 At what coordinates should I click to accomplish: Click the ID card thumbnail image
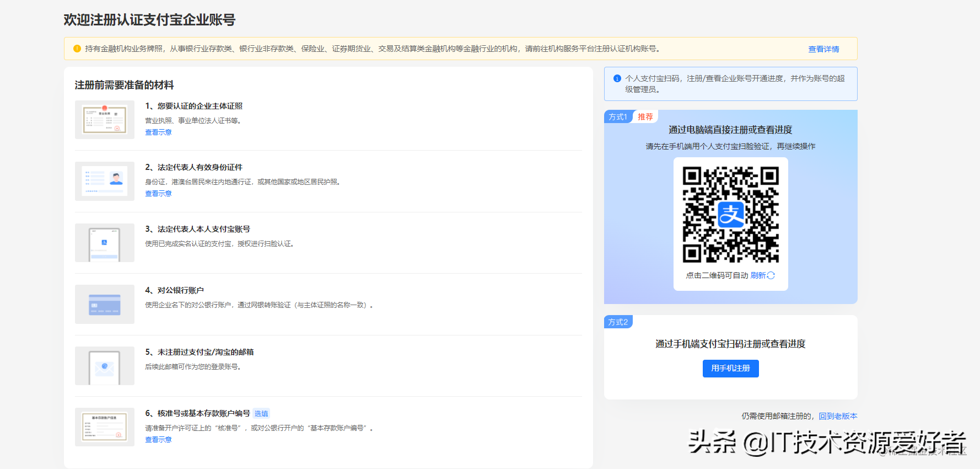[x=105, y=181]
